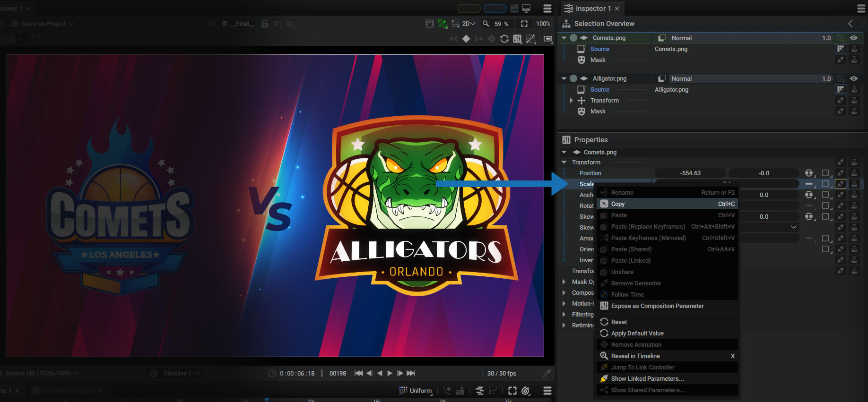Toggle the Position keyframe checkbox
Viewport: 868px width, 402px height.
coord(825,173)
